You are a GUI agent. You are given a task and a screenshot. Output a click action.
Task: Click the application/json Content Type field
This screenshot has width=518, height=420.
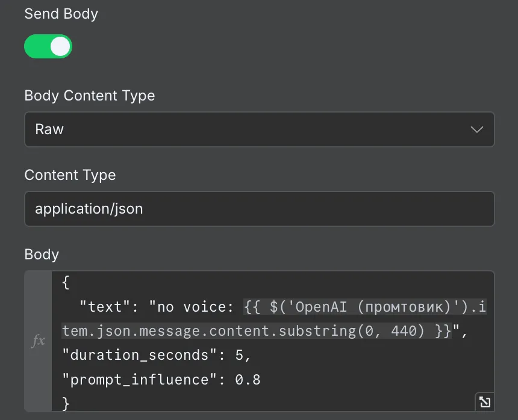[x=259, y=209]
